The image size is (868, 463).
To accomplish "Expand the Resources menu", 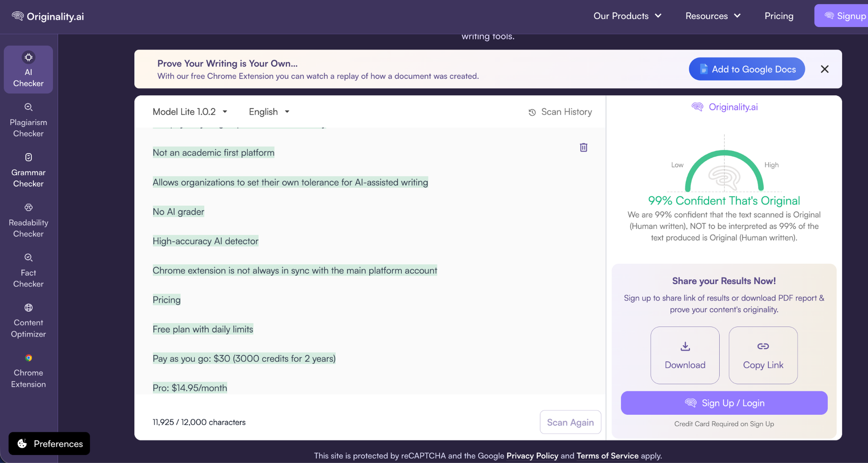I will pyautogui.click(x=713, y=16).
